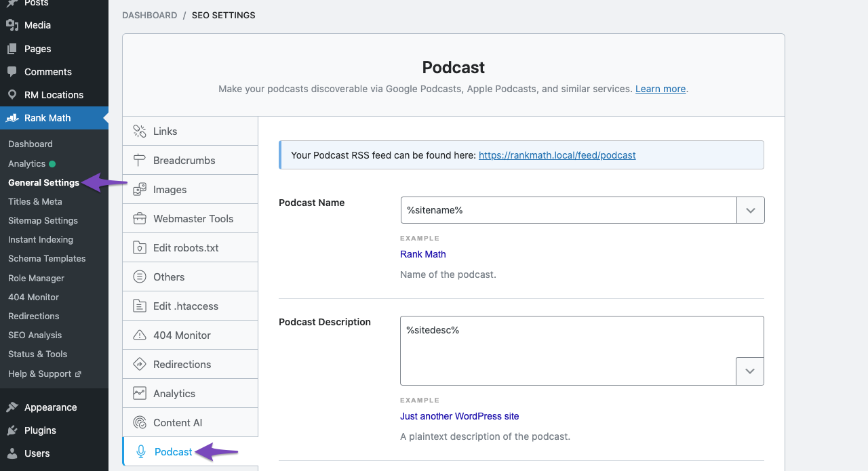Click the Images tab picture icon
868x471 pixels.
(x=140, y=189)
